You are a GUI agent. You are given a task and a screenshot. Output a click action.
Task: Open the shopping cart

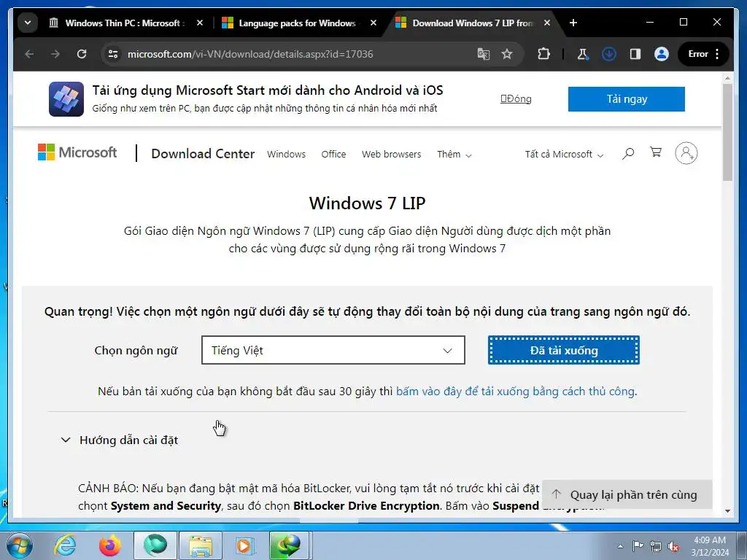[x=656, y=152]
